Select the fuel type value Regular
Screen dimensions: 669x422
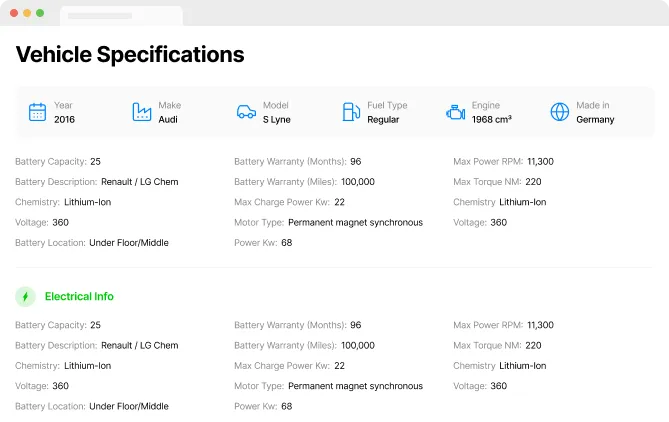pyautogui.click(x=383, y=120)
